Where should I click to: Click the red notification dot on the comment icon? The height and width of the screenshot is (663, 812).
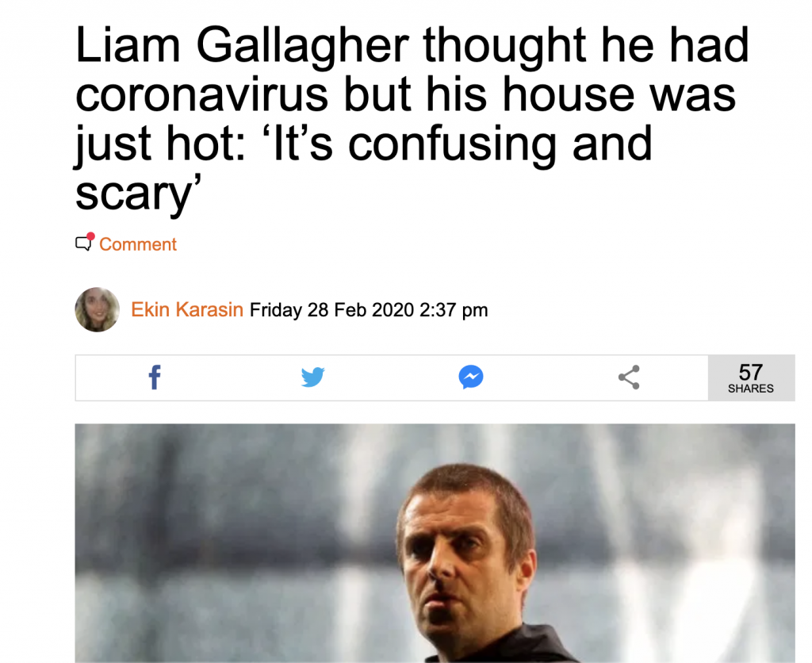pyautogui.click(x=90, y=236)
